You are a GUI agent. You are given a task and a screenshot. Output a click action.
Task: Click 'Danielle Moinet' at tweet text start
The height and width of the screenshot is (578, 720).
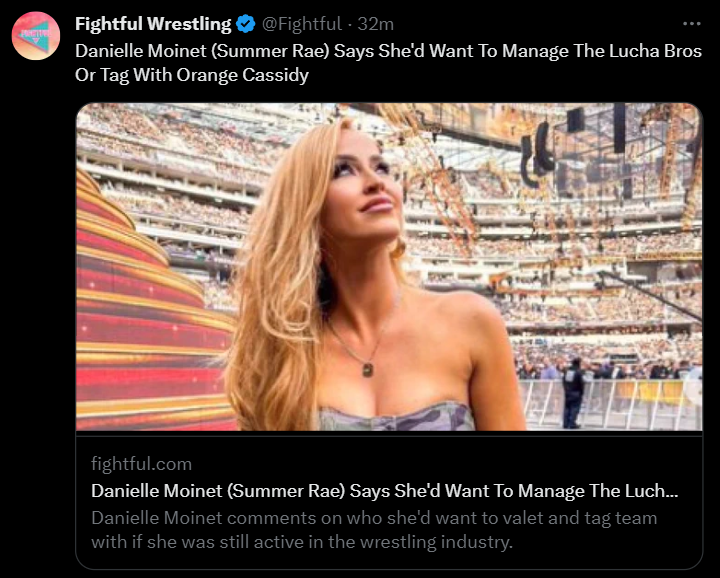(x=141, y=51)
